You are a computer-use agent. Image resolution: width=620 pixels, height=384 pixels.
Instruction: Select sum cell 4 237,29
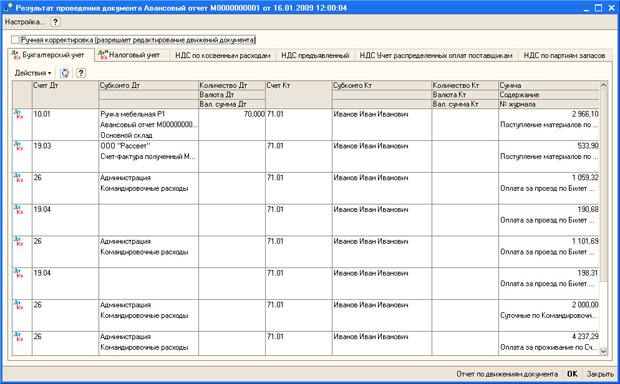[x=549, y=337]
